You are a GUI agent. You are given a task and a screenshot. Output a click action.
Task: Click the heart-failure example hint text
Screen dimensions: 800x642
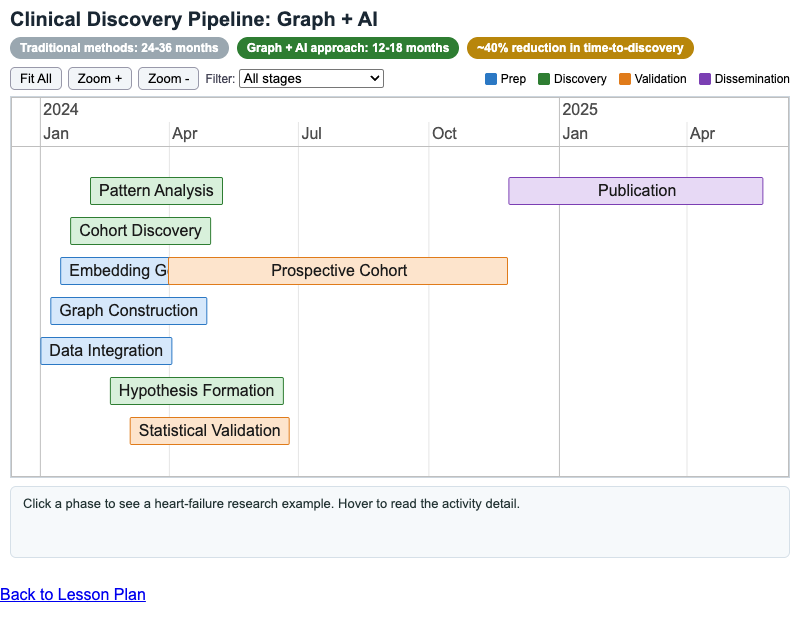(x=271, y=504)
